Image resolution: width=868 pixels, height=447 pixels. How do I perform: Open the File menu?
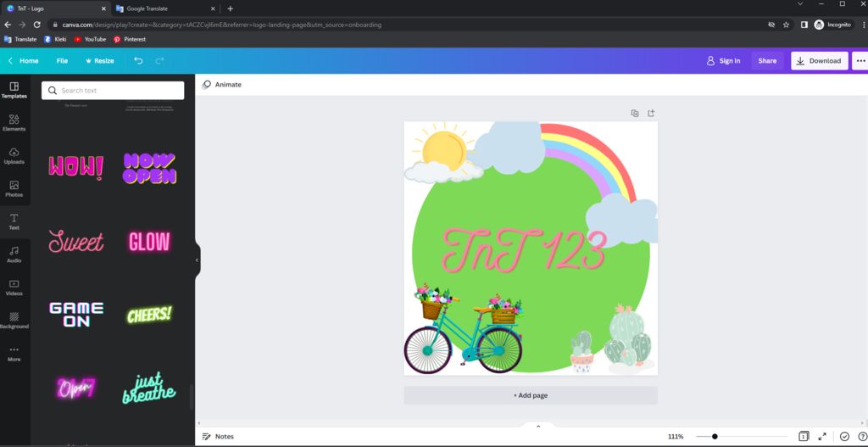pyautogui.click(x=62, y=61)
